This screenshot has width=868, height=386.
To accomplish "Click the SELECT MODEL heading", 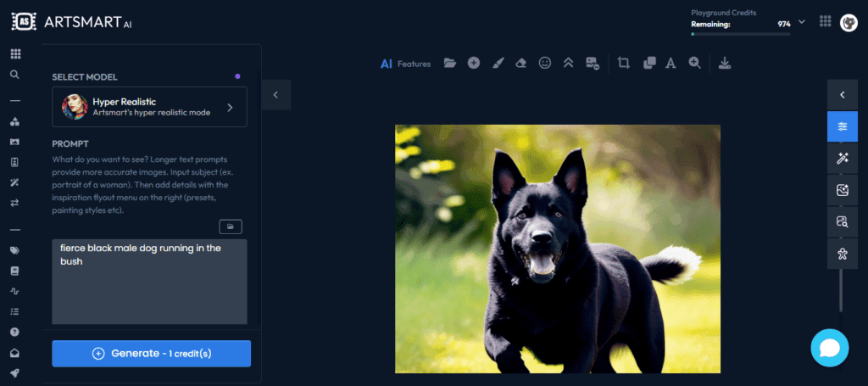I will click(x=85, y=77).
